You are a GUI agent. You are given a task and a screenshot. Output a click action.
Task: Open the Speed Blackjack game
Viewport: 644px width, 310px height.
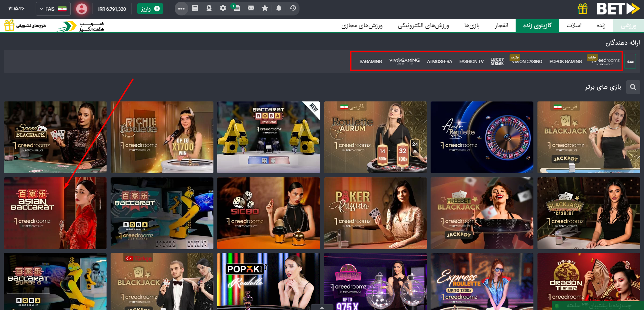point(55,137)
